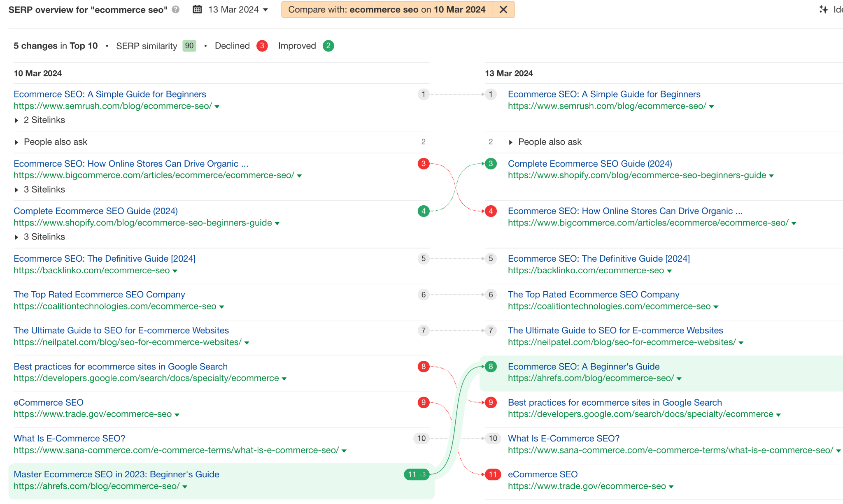The height and width of the screenshot is (504, 843).
Task: Click the Ecommerce SEO: A Beginner's Guide result
Action: coord(583,366)
